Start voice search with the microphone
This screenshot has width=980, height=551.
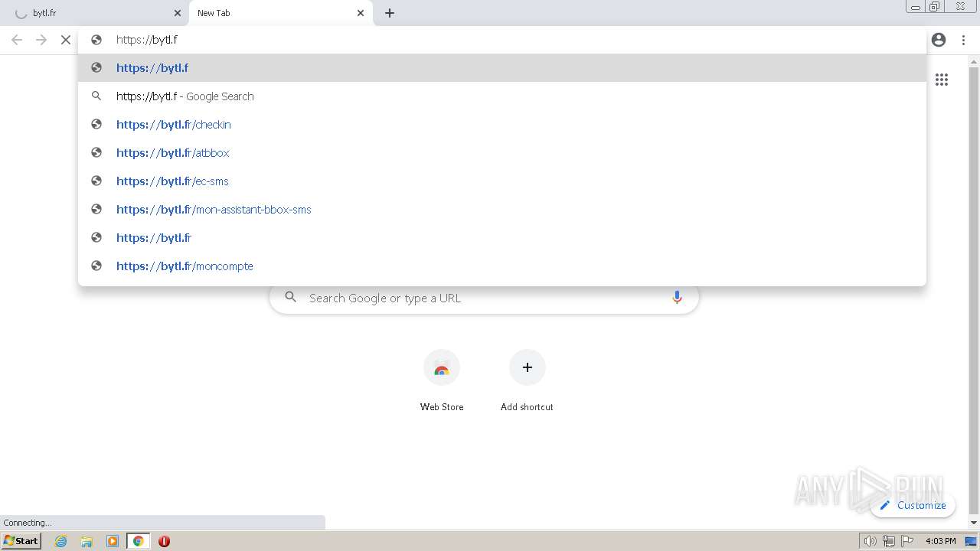point(677,298)
